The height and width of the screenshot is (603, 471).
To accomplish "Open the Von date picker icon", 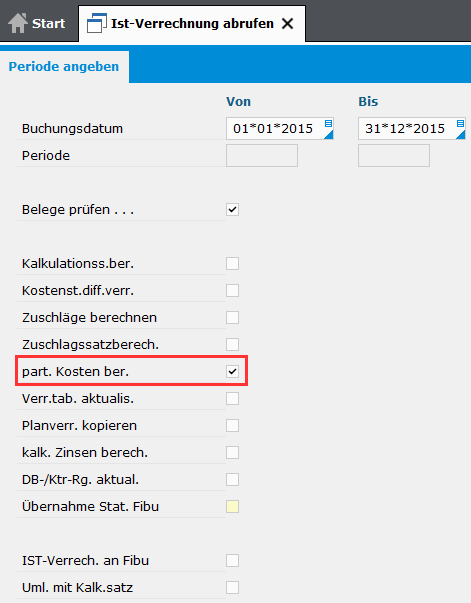I will click(328, 129).
